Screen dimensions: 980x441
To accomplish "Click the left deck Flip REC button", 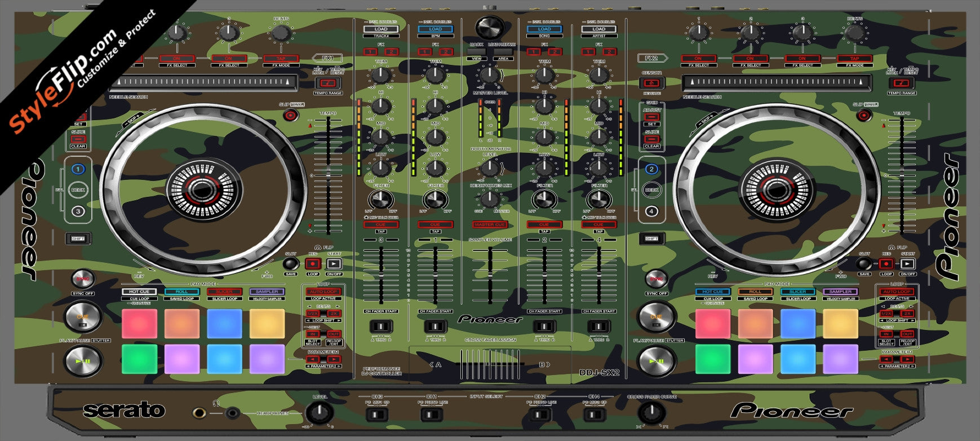I will (x=313, y=263).
